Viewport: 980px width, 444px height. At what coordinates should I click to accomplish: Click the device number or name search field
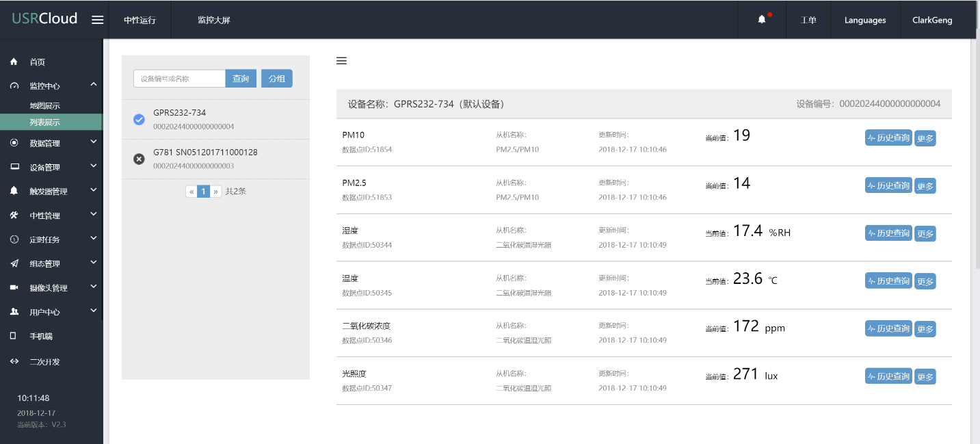pos(179,79)
